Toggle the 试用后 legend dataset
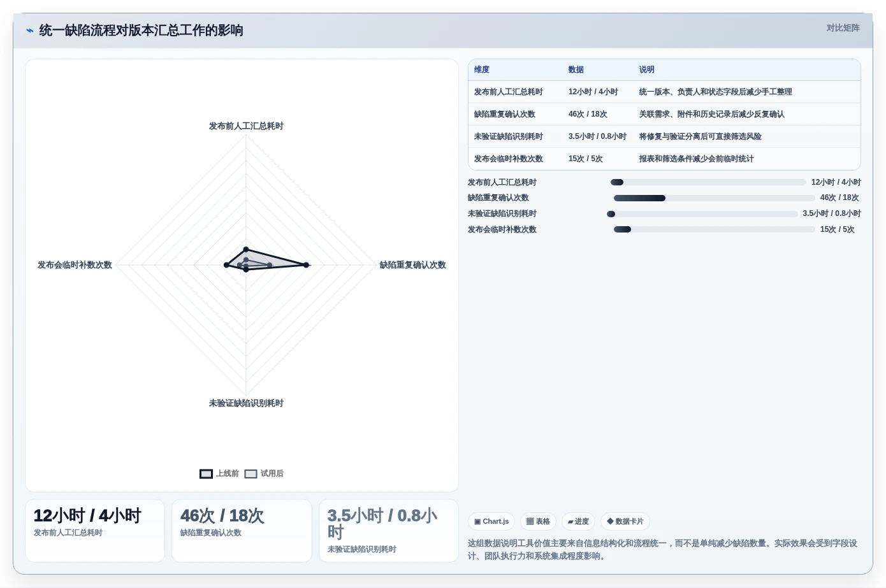This screenshot has width=886, height=588. pyautogui.click(x=264, y=474)
